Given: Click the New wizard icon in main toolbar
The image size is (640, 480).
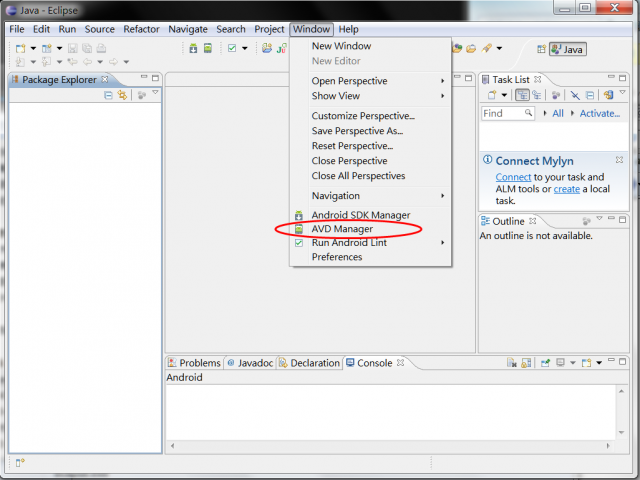Looking at the screenshot, I should [x=20, y=49].
